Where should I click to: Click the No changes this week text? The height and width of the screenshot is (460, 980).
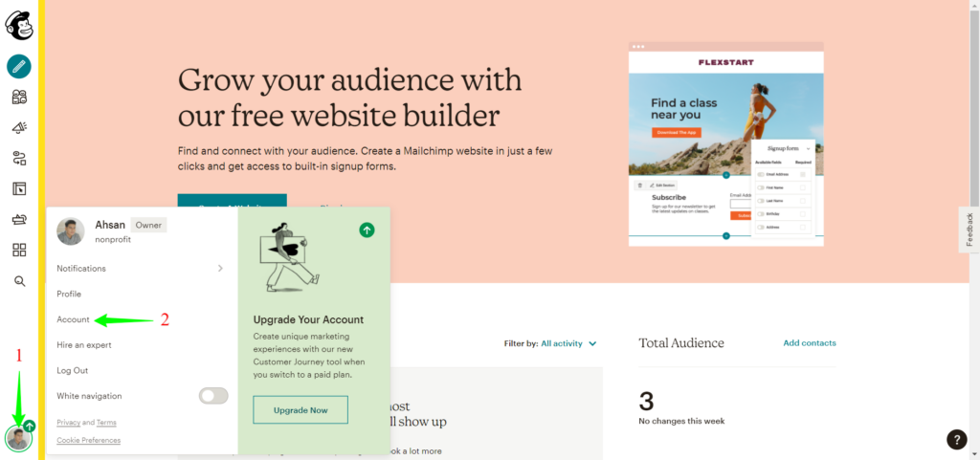[x=681, y=422]
